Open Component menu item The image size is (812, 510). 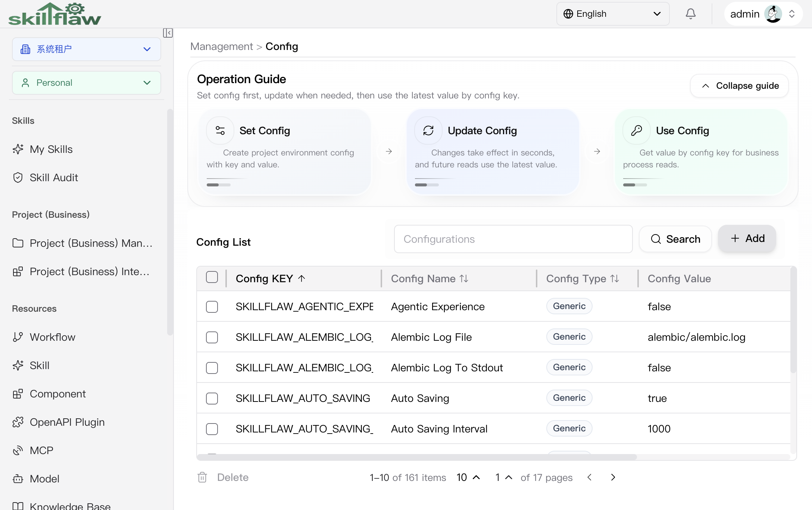[x=87, y=394]
